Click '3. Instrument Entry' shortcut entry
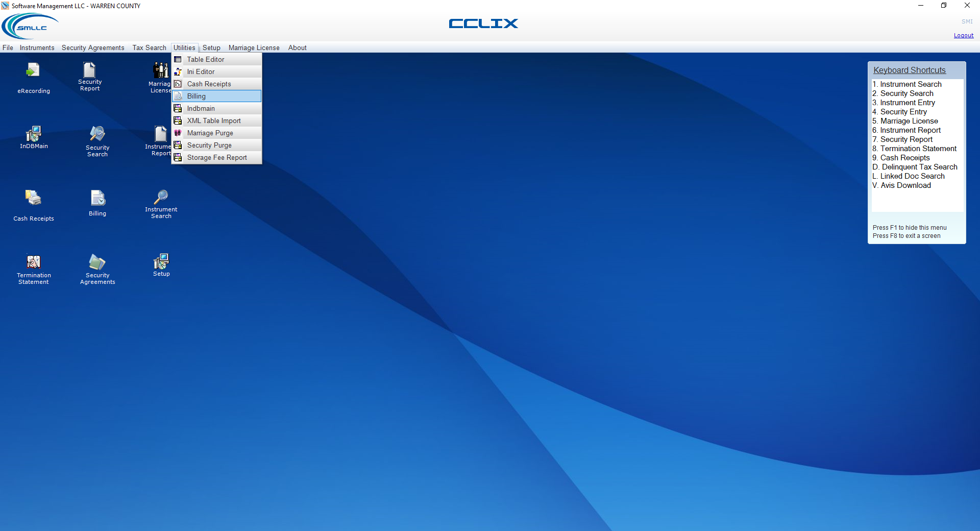Screen dimensions: 980x531 tap(903, 103)
